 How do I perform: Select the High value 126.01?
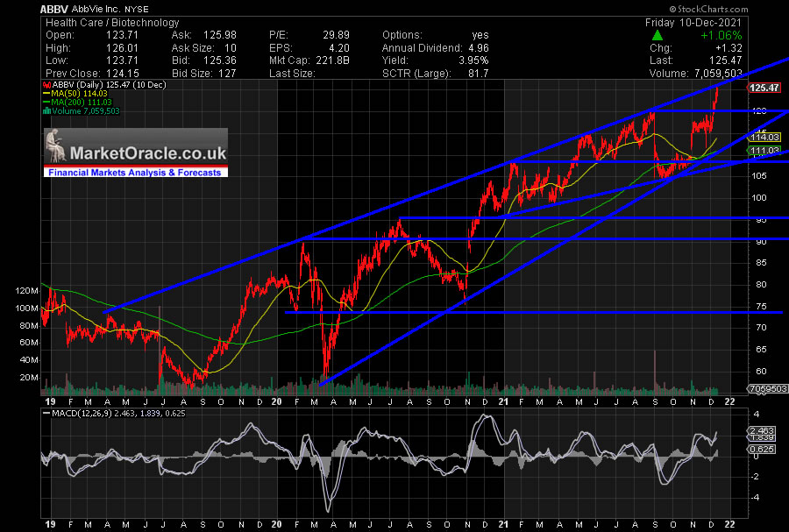[122, 48]
